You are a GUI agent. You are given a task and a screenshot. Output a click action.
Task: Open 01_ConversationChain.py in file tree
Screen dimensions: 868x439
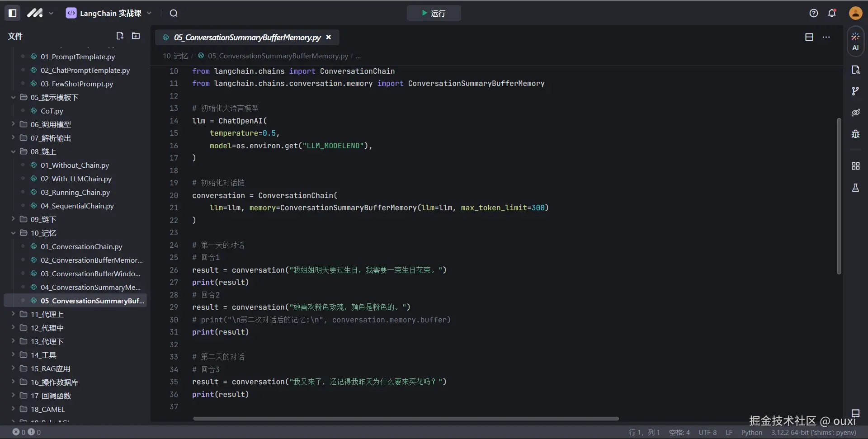pos(81,246)
